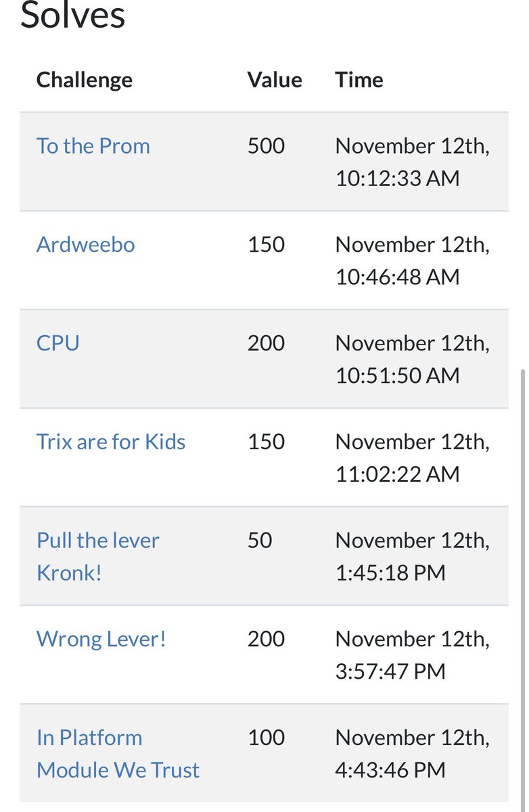
Task: Click the Solves section heading
Action: click(73, 15)
